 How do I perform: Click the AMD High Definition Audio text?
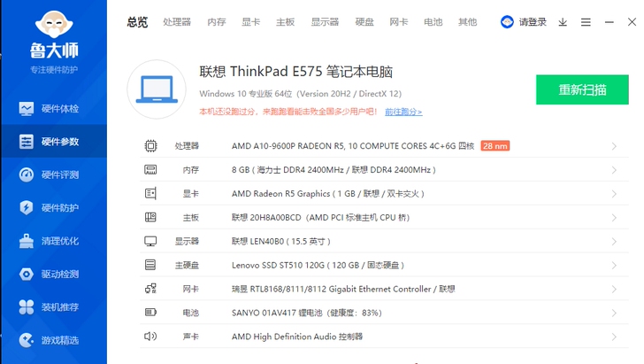297,337
